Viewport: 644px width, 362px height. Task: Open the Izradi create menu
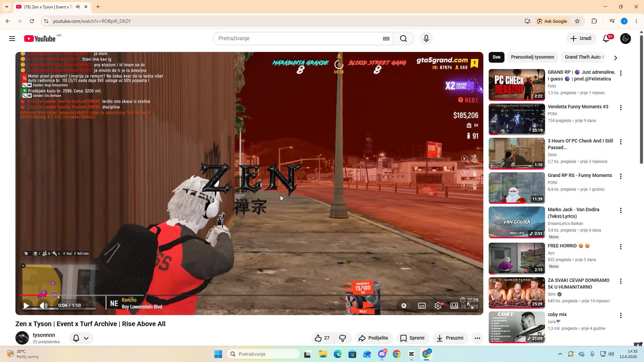(x=581, y=39)
